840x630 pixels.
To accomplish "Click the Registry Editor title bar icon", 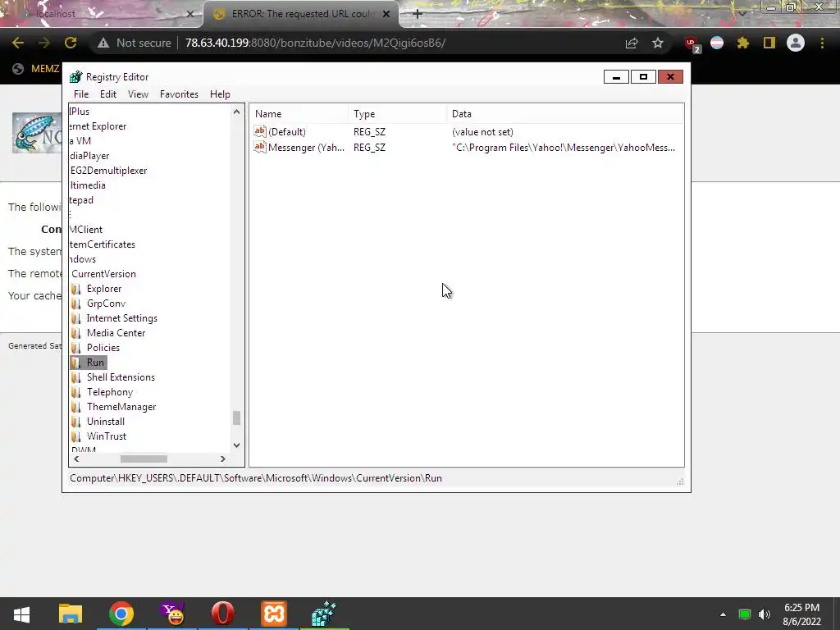I will [76, 76].
